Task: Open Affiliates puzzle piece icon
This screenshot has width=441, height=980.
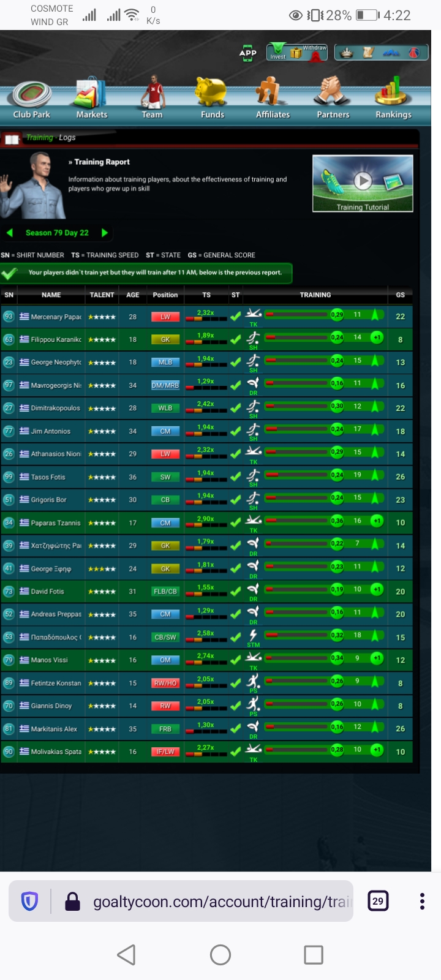Action: pyautogui.click(x=270, y=92)
